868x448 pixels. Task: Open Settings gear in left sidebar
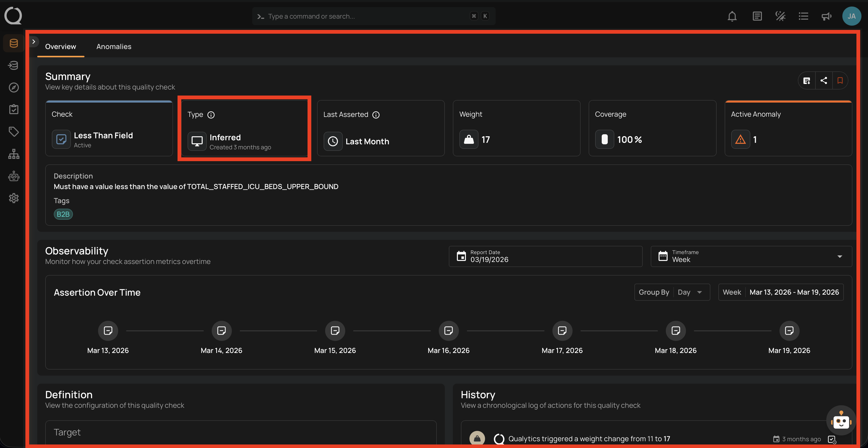point(14,198)
